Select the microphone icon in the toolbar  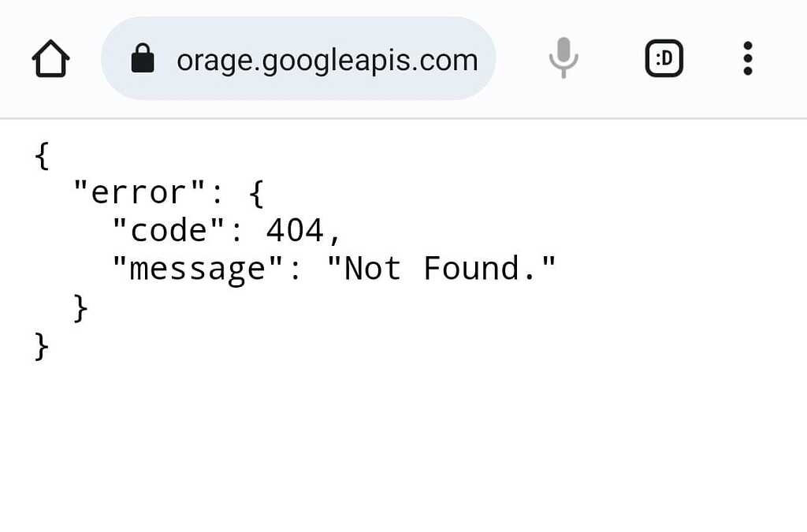pyautogui.click(x=563, y=58)
